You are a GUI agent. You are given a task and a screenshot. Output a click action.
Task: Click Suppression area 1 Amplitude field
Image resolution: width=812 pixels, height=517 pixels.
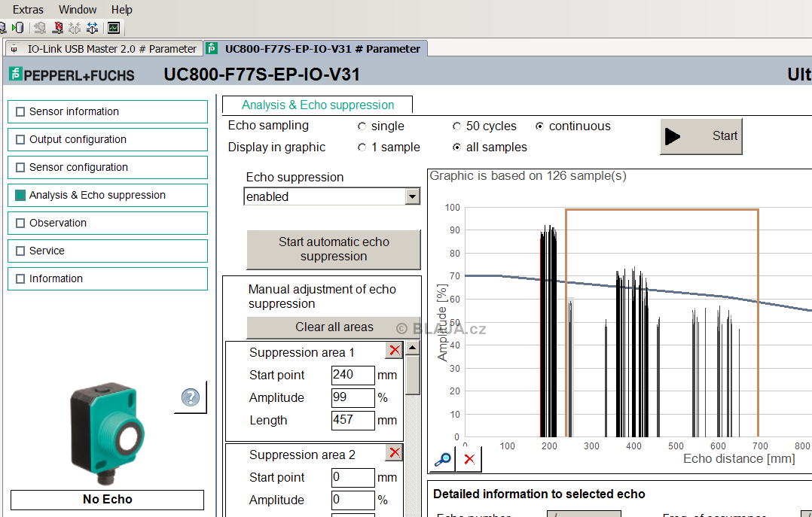coord(353,398)
